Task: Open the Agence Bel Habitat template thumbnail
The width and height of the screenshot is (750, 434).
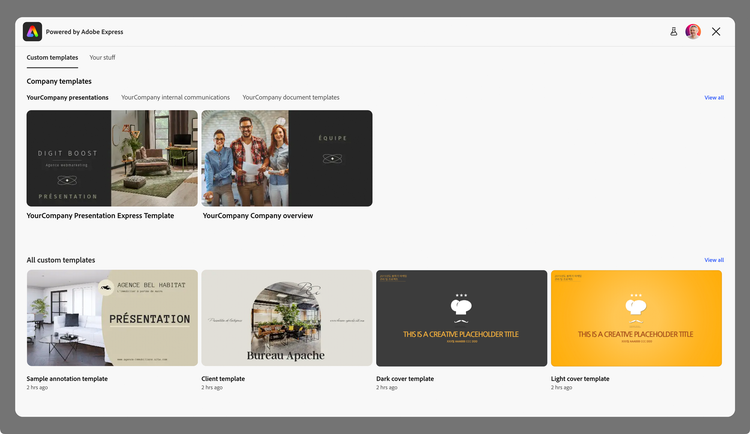Action: point(112,318)
